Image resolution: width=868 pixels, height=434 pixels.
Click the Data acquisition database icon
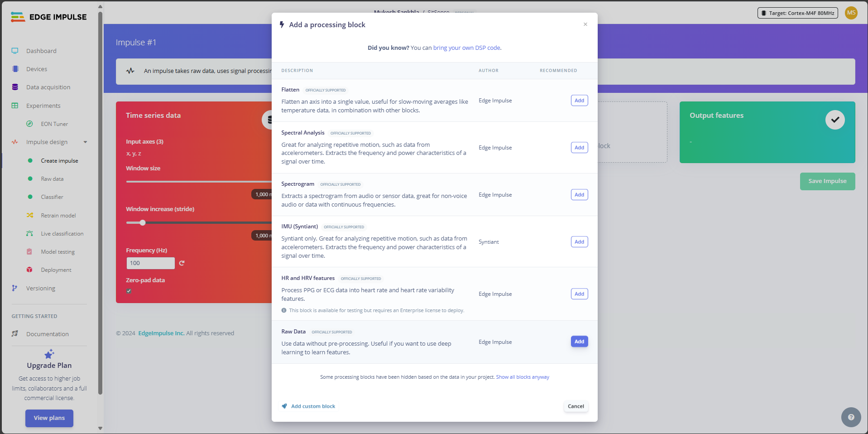coord(15,87)
